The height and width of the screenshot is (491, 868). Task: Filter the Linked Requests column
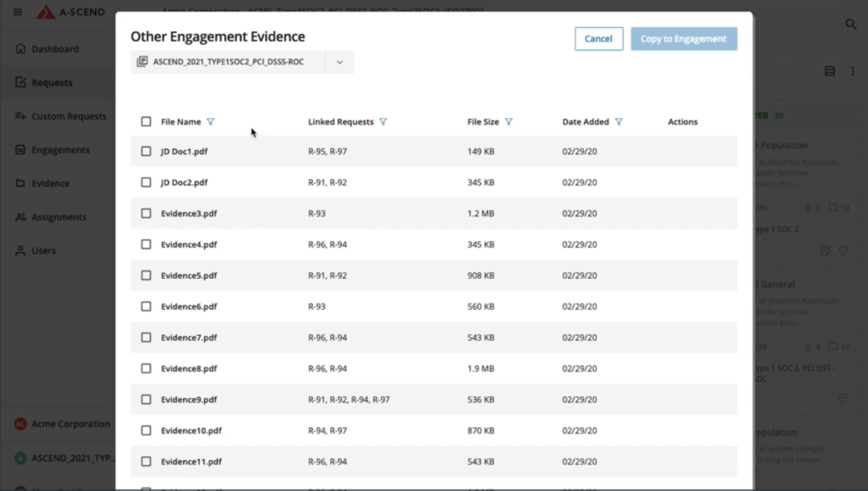[383, 122]
